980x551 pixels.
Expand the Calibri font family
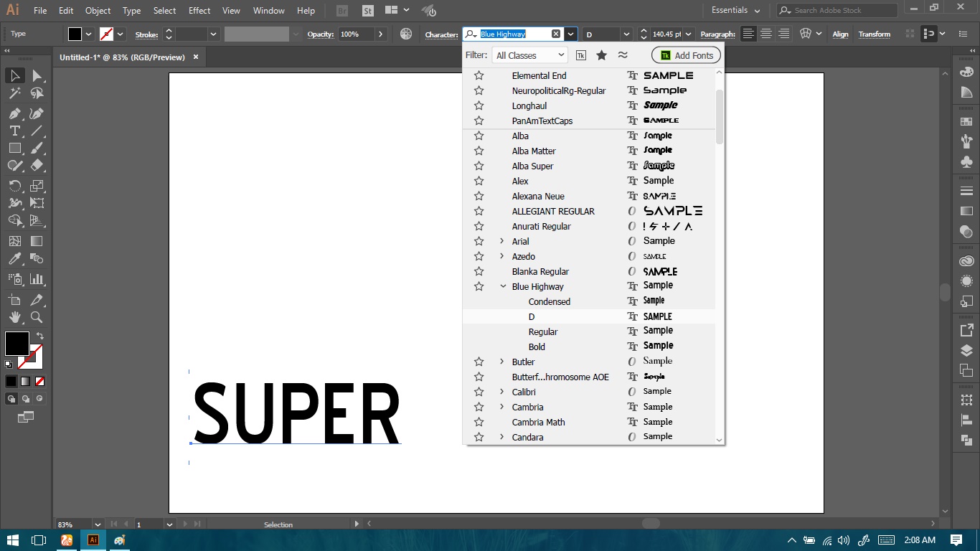coord(502,392)
